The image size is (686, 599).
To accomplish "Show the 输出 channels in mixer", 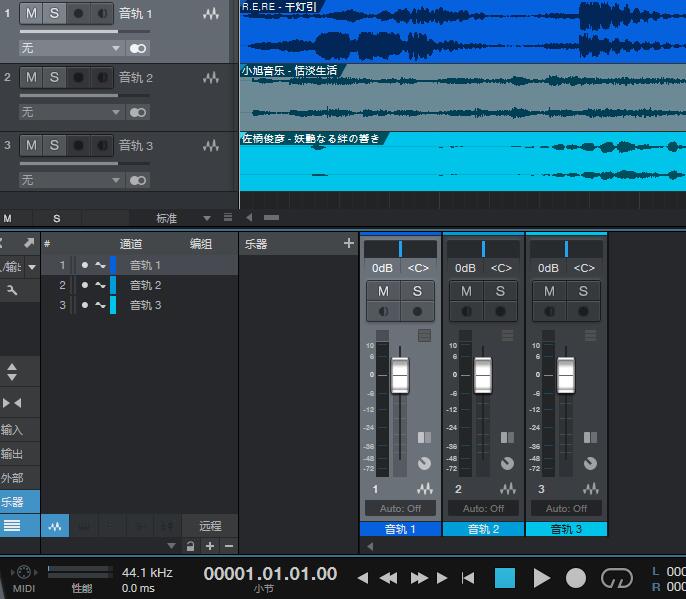I will tap(12, 454).
